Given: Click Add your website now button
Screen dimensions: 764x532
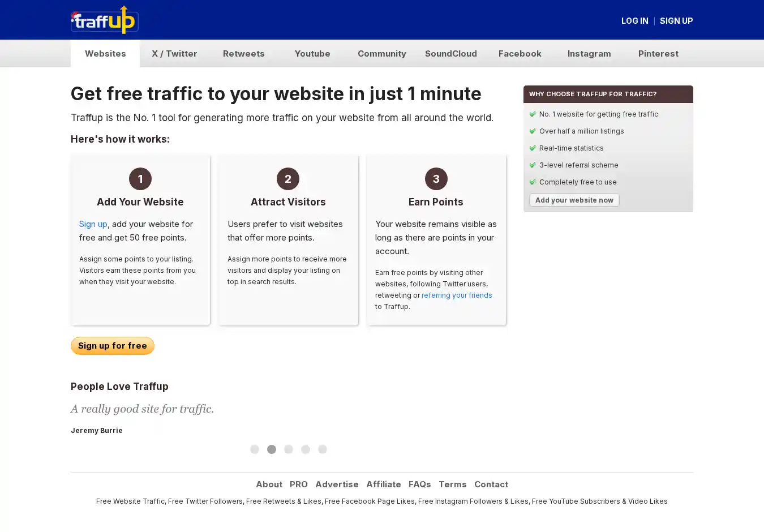Looking at the screenshot, I should coord(574,200).
